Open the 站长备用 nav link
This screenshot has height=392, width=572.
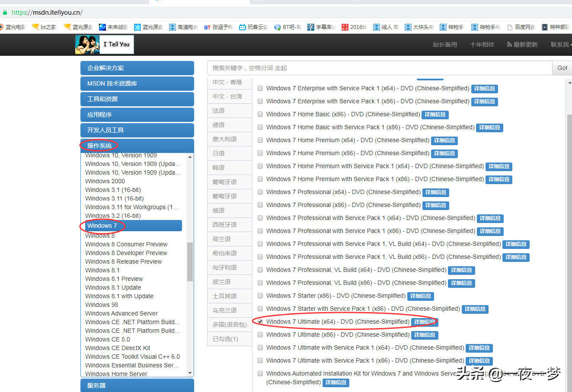click(x=445, y=45)
